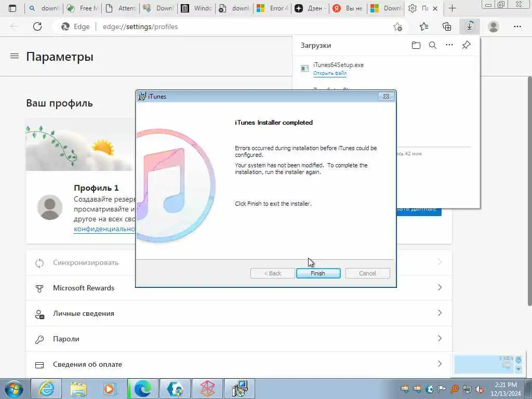Click the personal info icon
The width and height of the screenshot is (532, 399).
39,314
